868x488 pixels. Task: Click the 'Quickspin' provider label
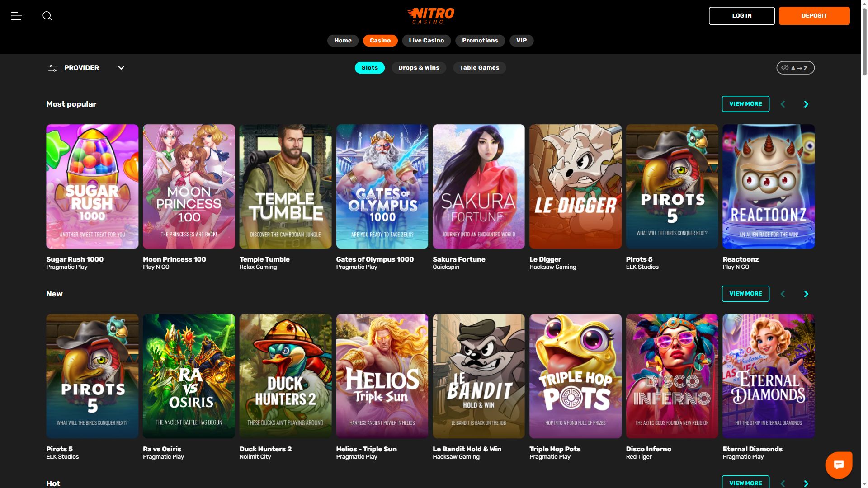point(446,267)
